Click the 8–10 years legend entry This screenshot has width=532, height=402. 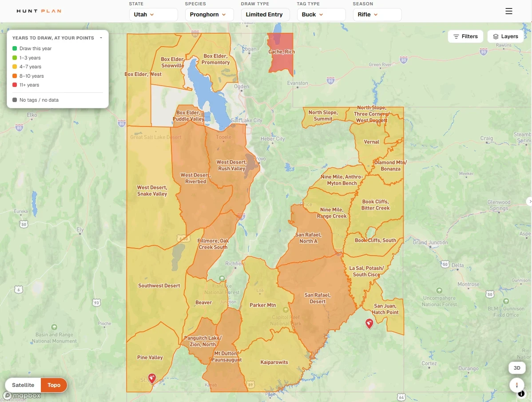(28, 76)
